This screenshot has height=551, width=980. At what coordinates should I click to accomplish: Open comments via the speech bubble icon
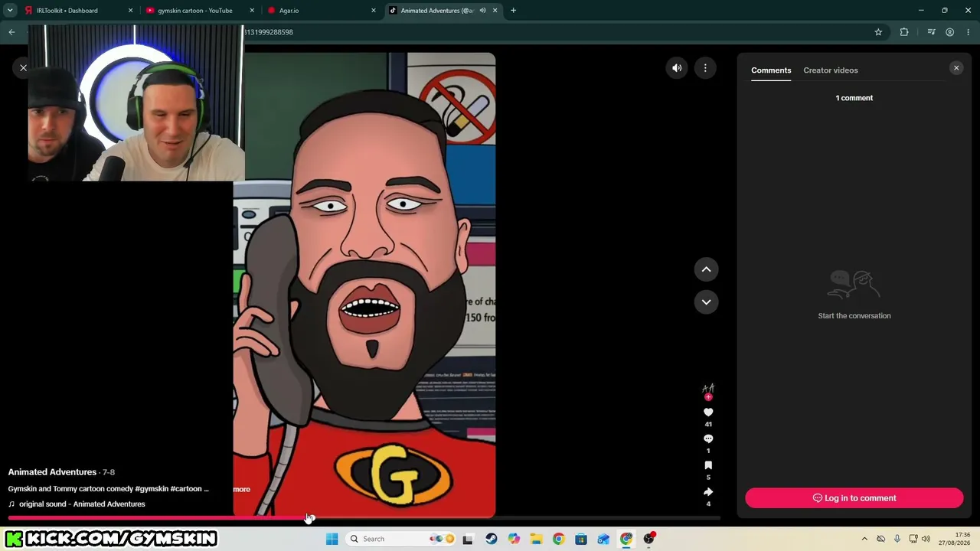[x=708, y=439]
